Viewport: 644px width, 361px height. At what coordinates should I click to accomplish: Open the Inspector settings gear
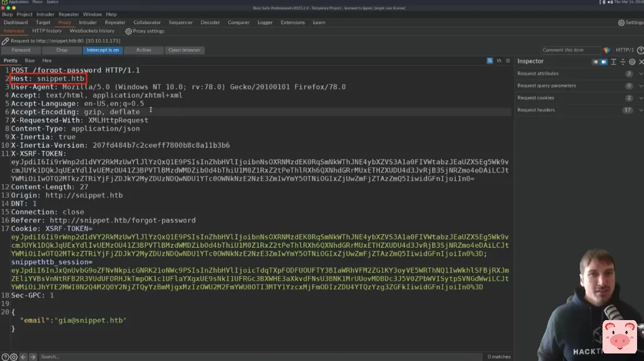pos(632,62)
